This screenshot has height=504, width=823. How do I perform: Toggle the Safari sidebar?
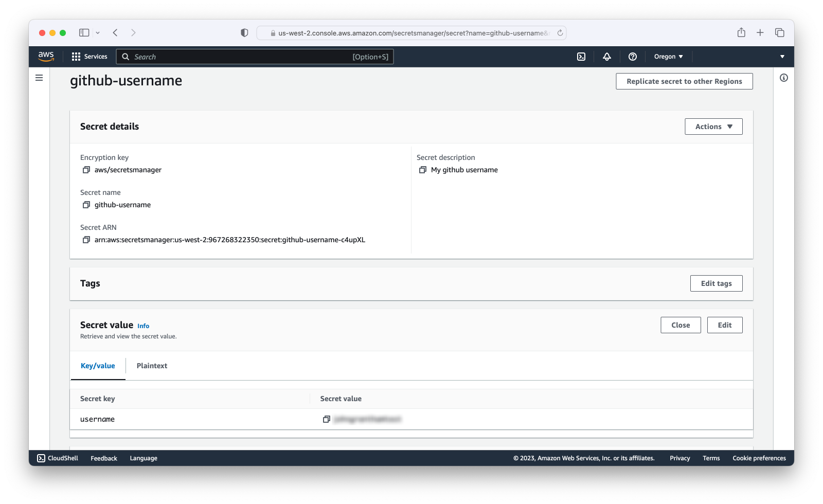(84, 32)
